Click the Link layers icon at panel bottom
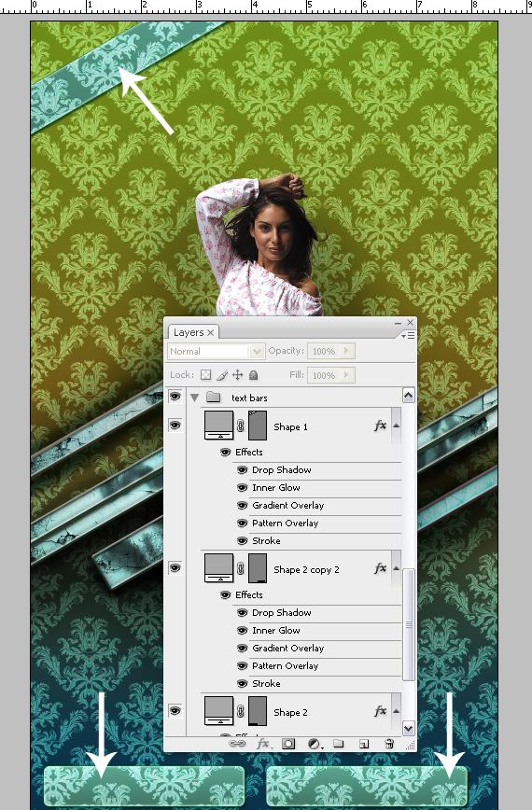532x810 pixels. click(x=237, y=744)
